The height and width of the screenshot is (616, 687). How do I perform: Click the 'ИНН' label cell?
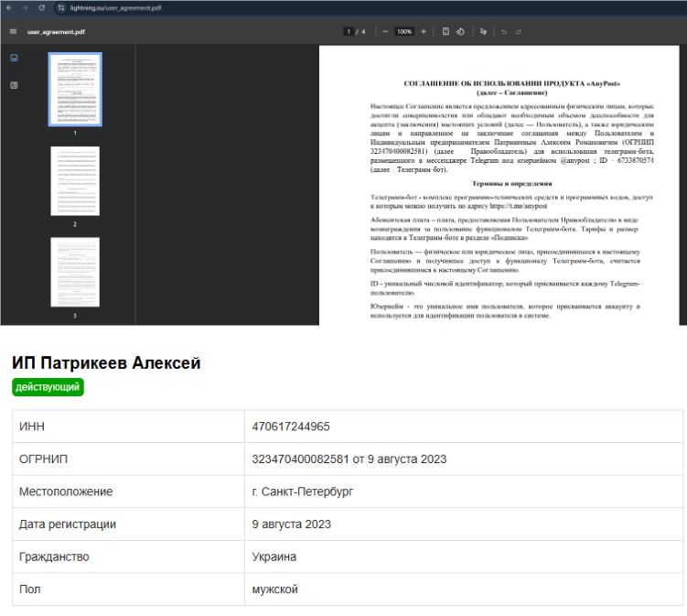[x=128, y=427]
